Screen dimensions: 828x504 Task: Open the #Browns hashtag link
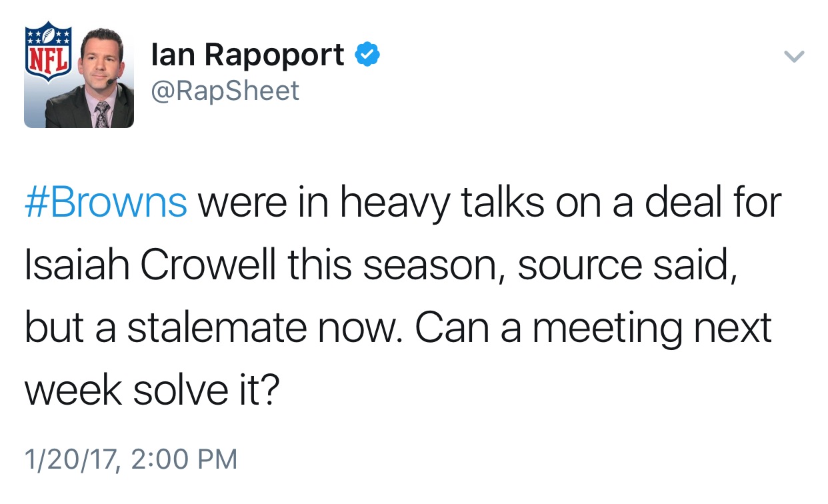(106, 203)
